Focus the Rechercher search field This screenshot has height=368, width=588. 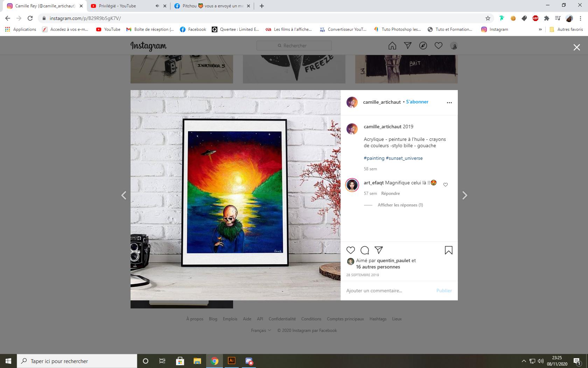[294, 46]
